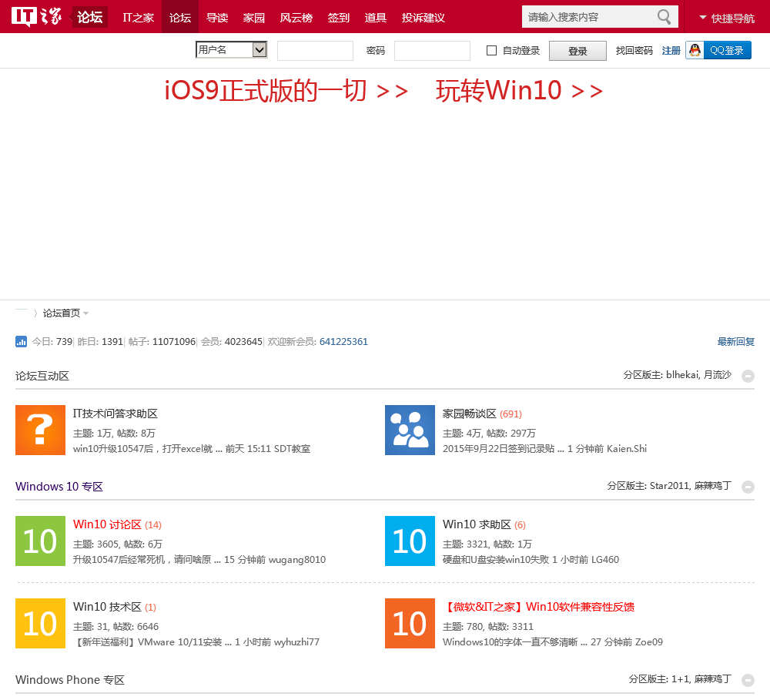The image size is (770, 700).
Task: Open the Windows 10 专区 heading link
Action: coord(59,487)
